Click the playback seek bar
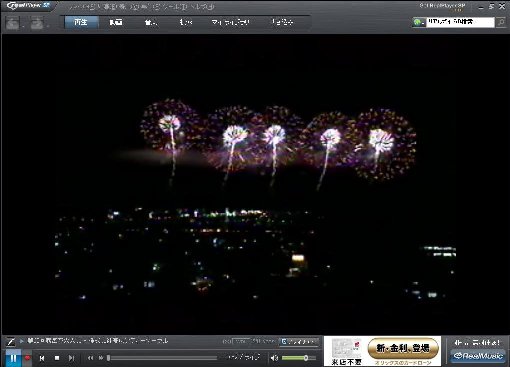 coord(162,358)
